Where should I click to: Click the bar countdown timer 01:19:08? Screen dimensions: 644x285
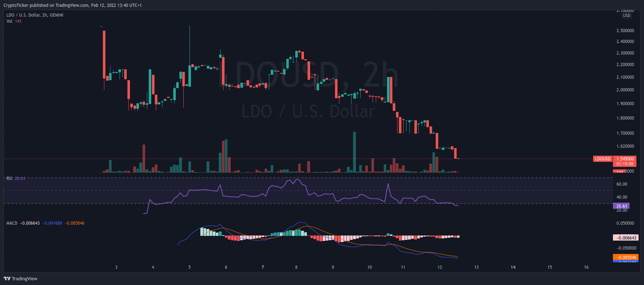pos(625,164)
